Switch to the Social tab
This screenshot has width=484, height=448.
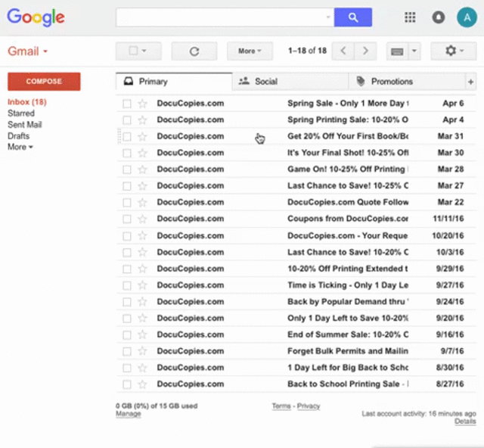pos(265,82)
